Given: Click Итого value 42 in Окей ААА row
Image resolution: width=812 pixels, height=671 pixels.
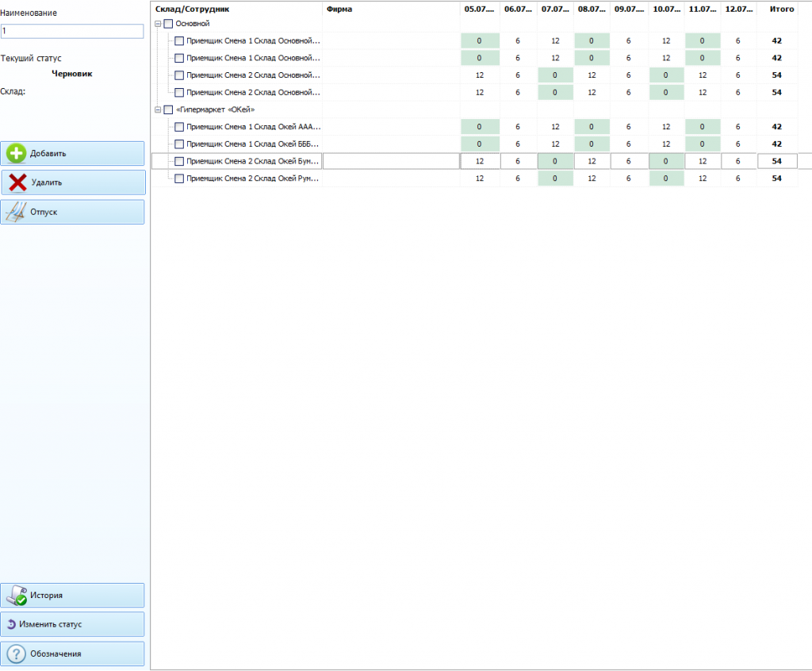Looking at the screenshot, I should [x=777, y=126].
